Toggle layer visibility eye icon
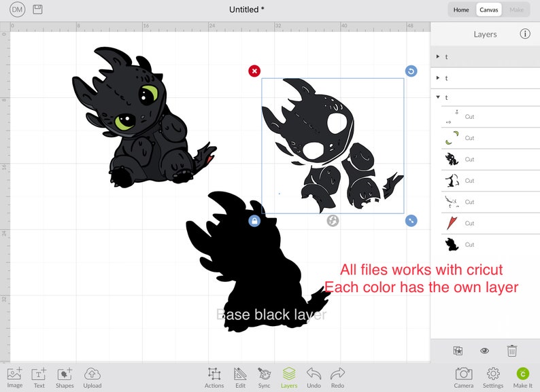 (x=484, y=351)
